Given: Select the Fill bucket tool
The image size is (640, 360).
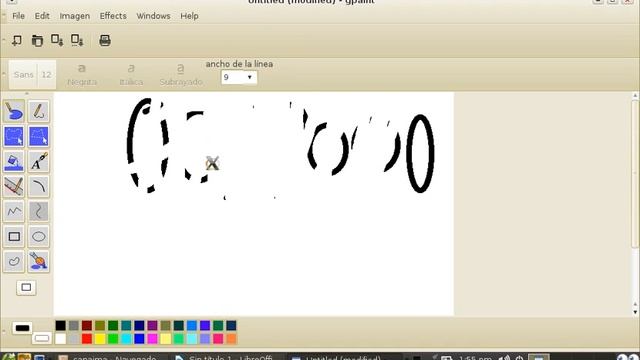Looking at the screenshot, I should (x=14, y=162).
